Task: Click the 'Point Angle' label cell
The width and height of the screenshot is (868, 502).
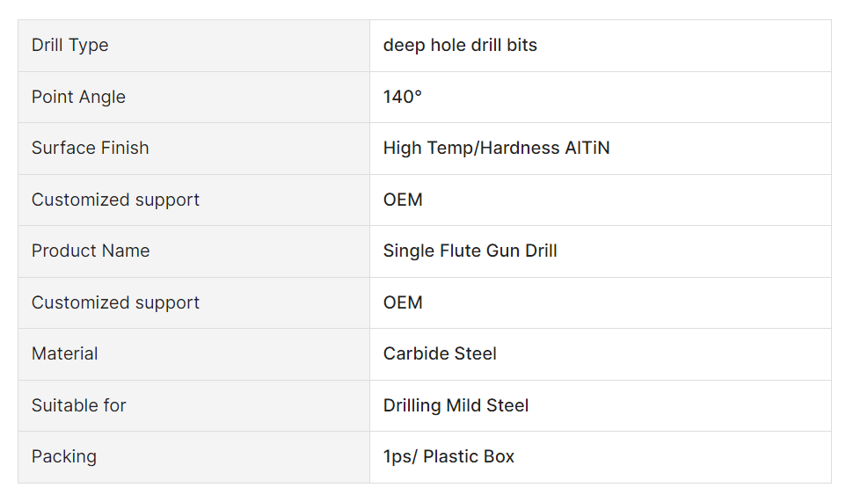Action: [x=193, y=97]
